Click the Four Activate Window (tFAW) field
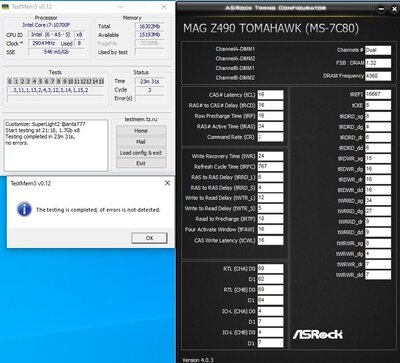The height and width of the screenshot is (363, 400). pyautogui.click(x=270, y=230)
